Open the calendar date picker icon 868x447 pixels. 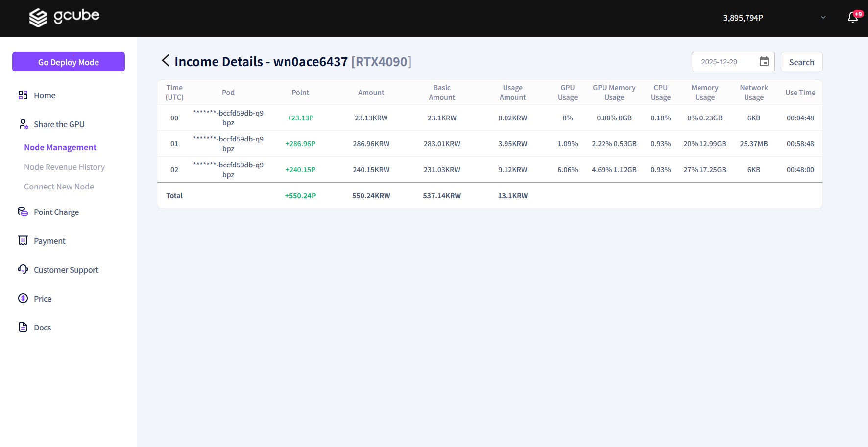[764, 62]
